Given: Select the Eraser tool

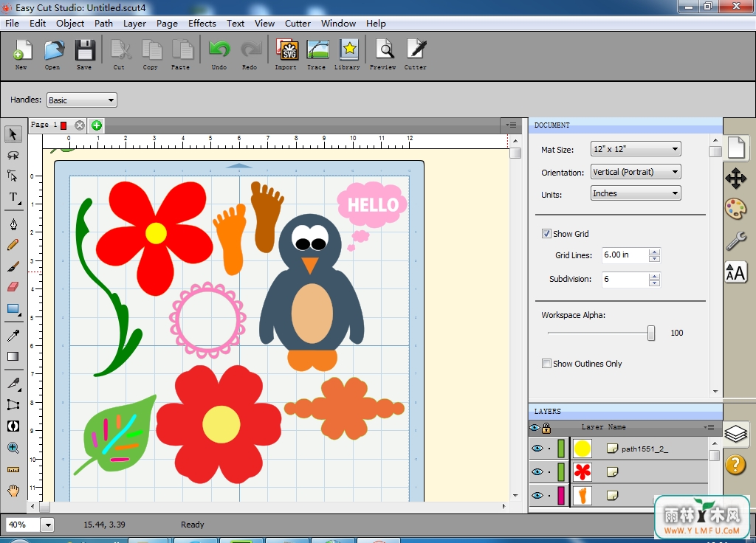Looking at the screenshot, I should point(13,287).
